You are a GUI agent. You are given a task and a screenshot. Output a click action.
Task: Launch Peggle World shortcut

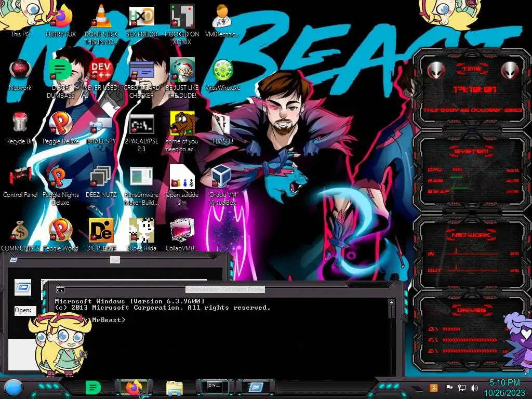pos(61,235)
